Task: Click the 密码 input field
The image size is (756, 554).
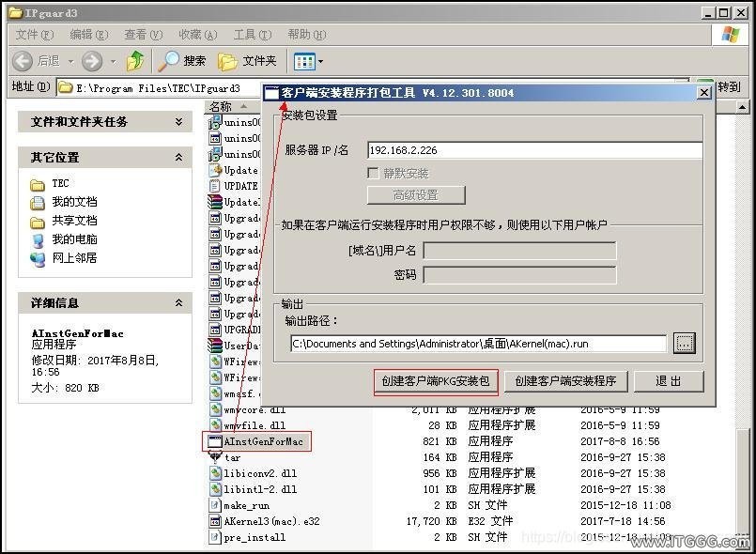Action: 519,275
